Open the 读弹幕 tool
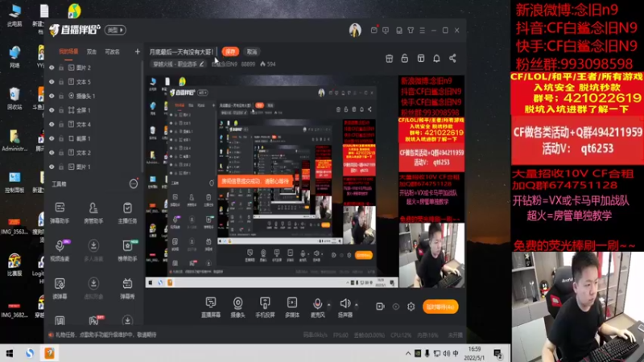The height and width of the screenshot is (362, 644). click(60, 288)
